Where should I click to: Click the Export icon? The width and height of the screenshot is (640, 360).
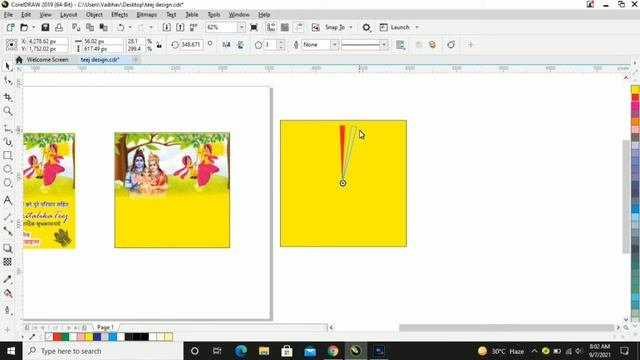click(x=180, y=27)
